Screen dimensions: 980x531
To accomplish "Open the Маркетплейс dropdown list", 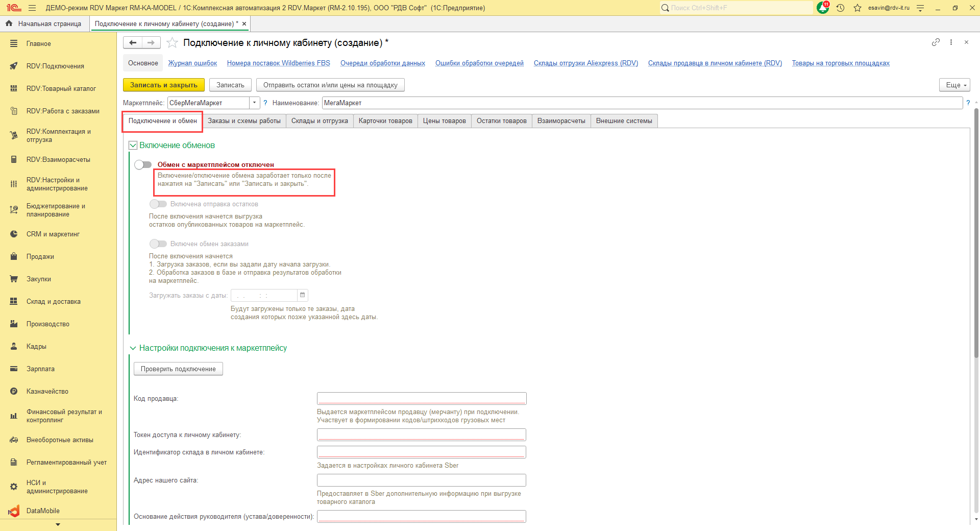I will click(254, 103).
